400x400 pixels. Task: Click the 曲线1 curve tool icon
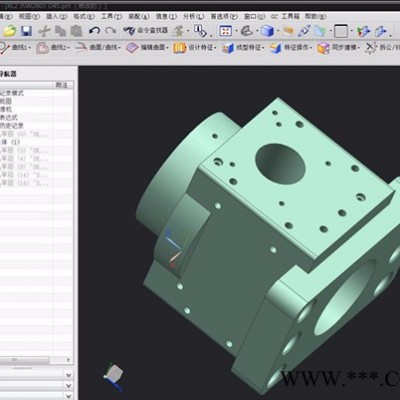click(x=5, y=48)
